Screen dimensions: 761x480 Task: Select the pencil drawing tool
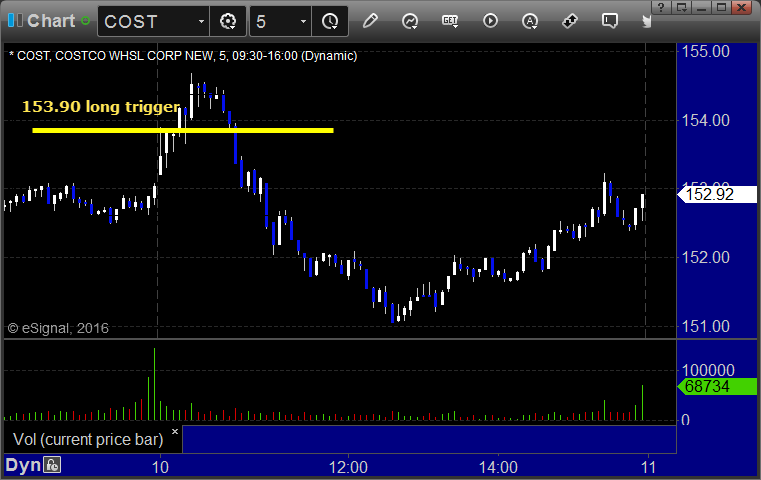[x=370, y=21]
